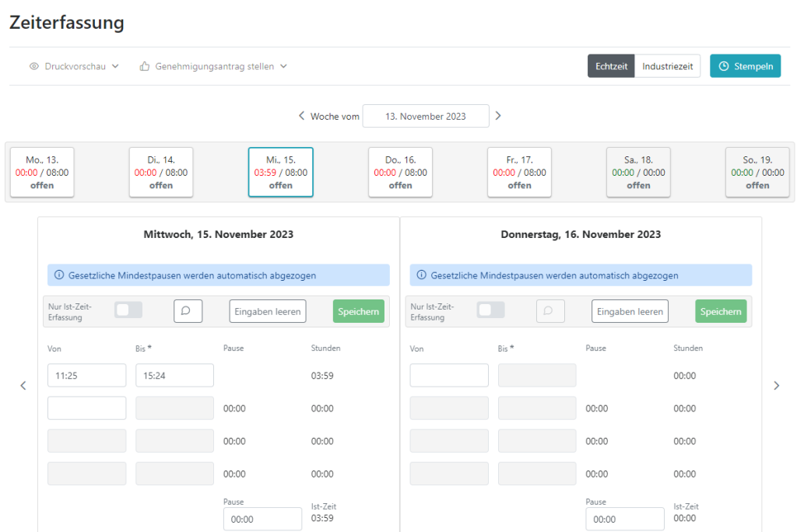
Task: Click the Donnerstag, 16. November 2023 heading
Action: (x=581, y=234)
